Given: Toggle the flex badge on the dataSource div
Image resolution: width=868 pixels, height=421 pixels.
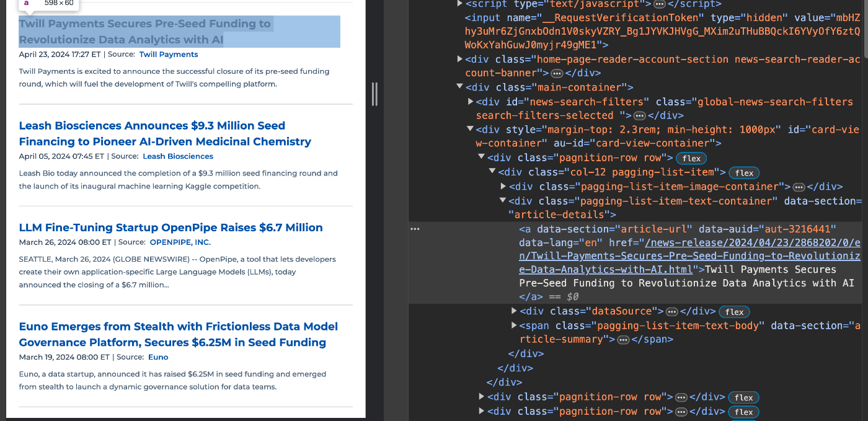Looking at the screenshot, I should (x=734, y=312).
